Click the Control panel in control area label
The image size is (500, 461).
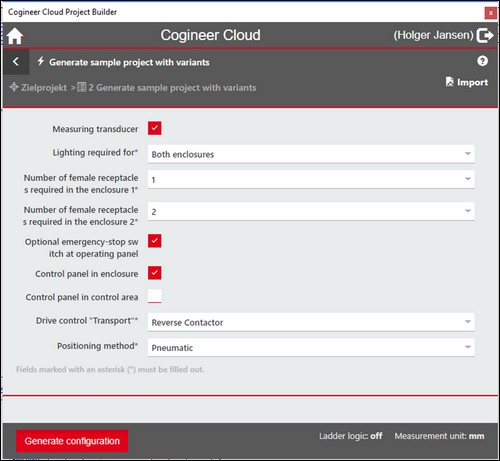coord(82,297)
